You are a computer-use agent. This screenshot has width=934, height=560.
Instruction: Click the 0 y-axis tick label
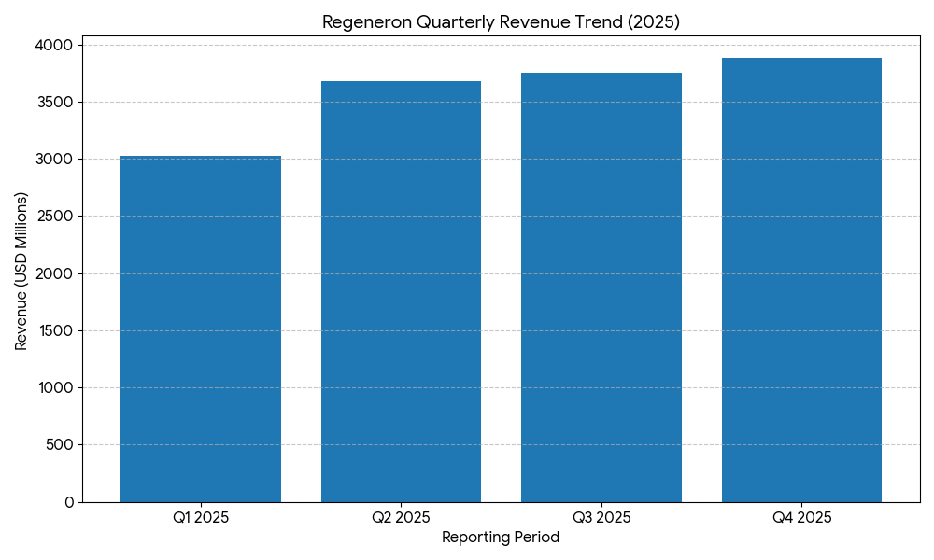coord(69,502)
